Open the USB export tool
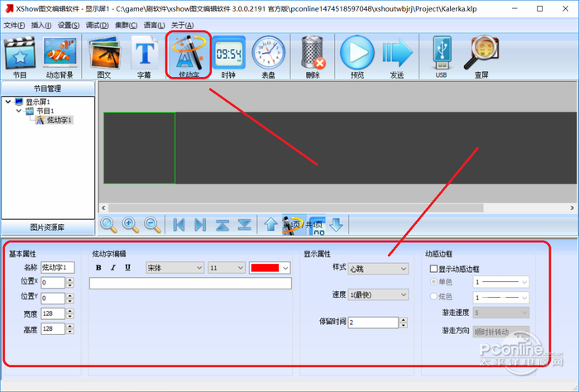 tap(442, 57)
